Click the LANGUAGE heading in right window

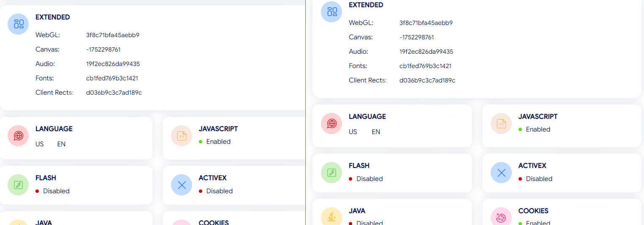[367, 117]
